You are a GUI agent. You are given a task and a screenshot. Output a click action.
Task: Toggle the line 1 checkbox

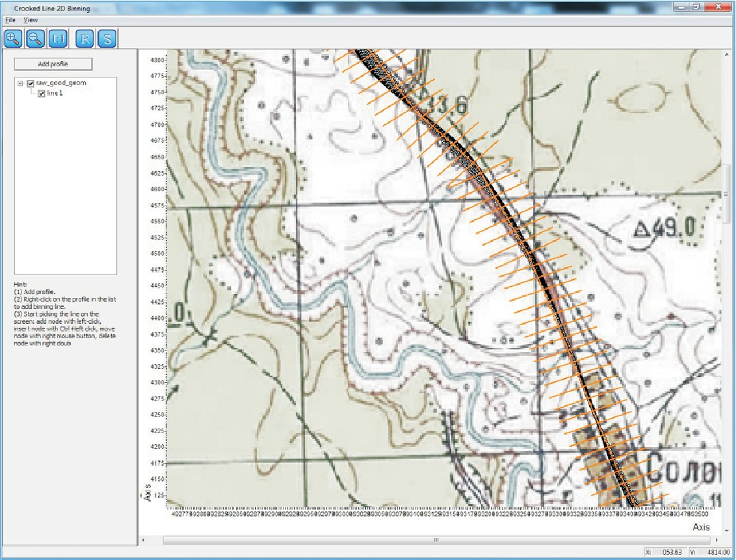tap(42, 94)
